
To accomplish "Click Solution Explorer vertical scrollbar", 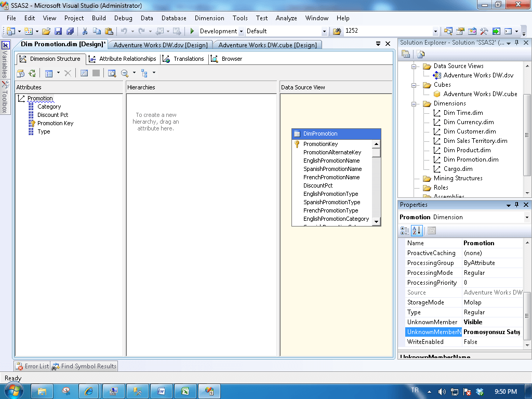I will pyautogui.click(x=527, y=135).
